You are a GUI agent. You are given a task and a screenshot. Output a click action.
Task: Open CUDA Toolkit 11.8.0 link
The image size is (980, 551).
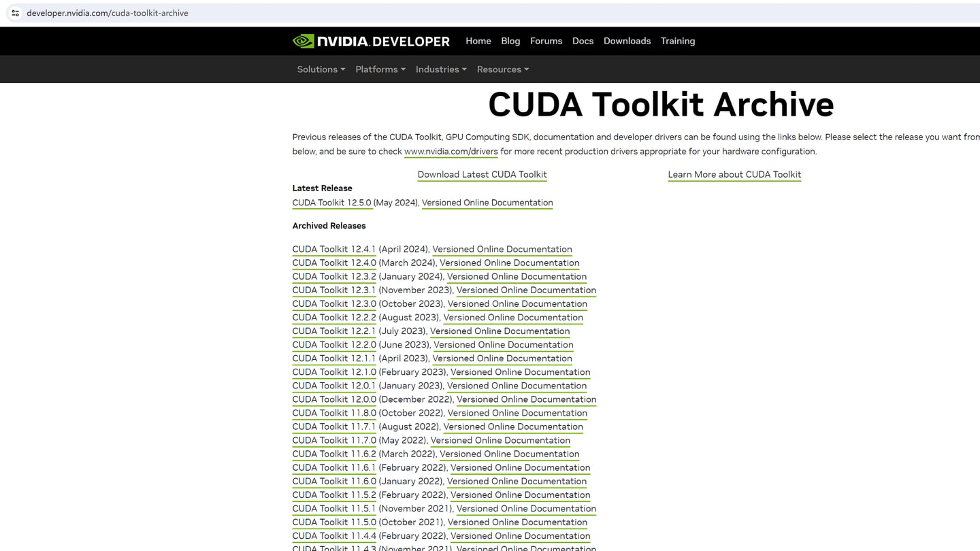(x=334, y=412)
